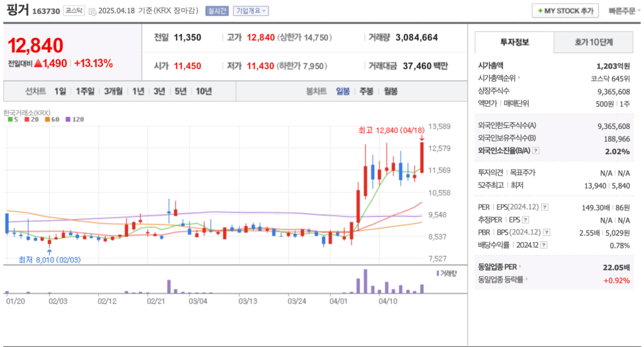Click the 코스닥 market badge
The image size is (644, 347).
74,11
